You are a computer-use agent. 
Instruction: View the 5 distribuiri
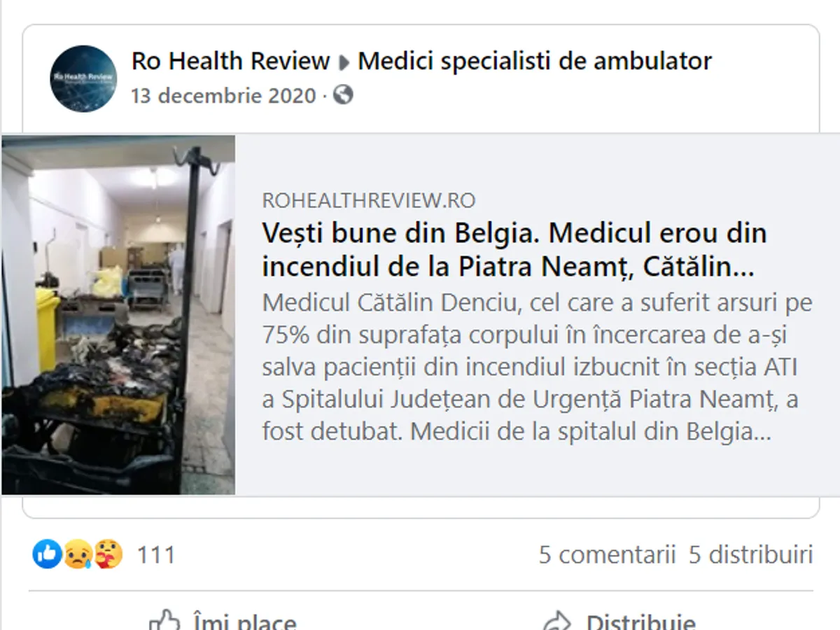(751, 555)
